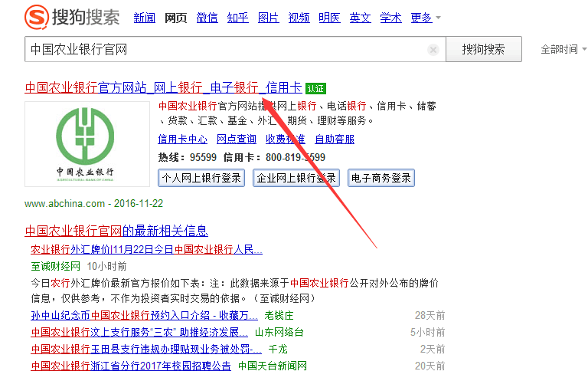Viewport: 588px width, 381px height.
Task: Open the 视频 search tab
Action: click(x=299, y=18)
